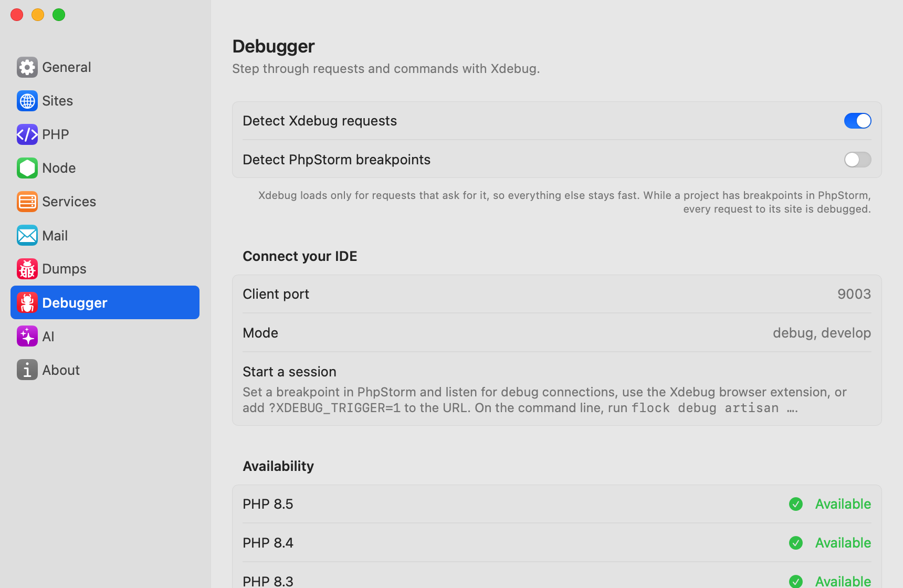Minimize the window with the yellow button
The image size is (903, 588).
pyautogui.click(x=38, y=15)
